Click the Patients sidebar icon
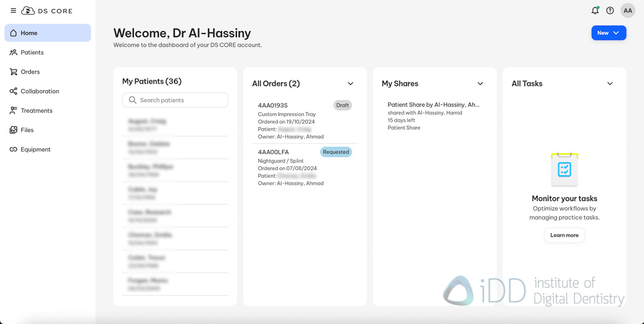This screenshot has width=644, height=324. click(14, 52)
